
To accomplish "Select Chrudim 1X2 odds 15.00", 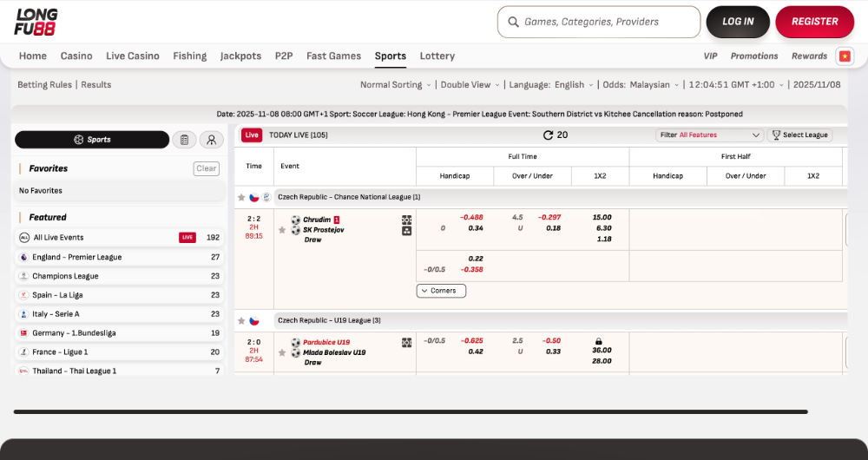I will pos(602,218).
